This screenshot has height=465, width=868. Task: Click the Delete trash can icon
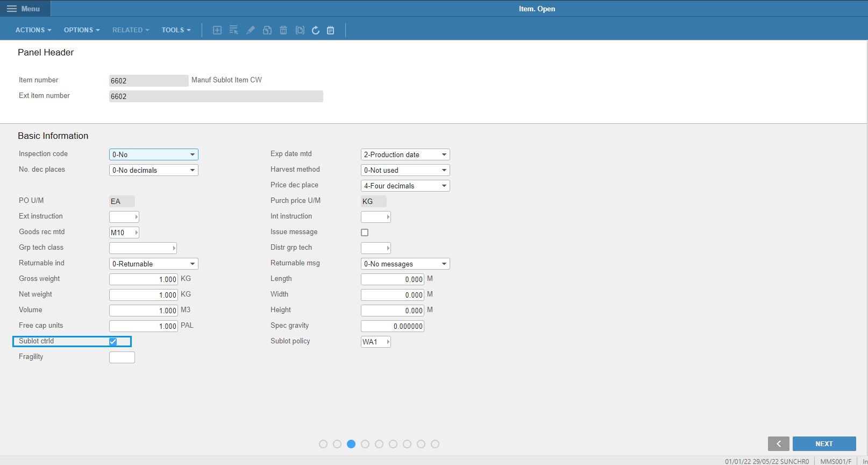coord(283,30)
